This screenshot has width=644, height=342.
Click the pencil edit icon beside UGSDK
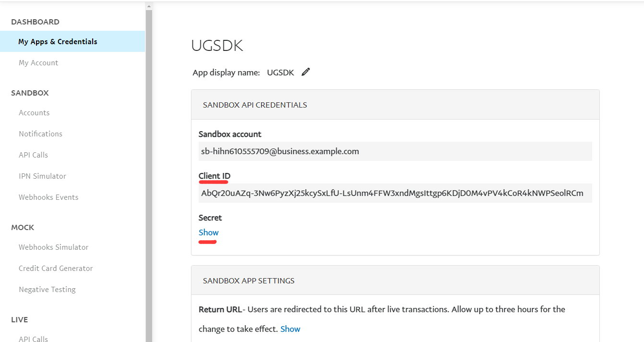pos(306,72)
